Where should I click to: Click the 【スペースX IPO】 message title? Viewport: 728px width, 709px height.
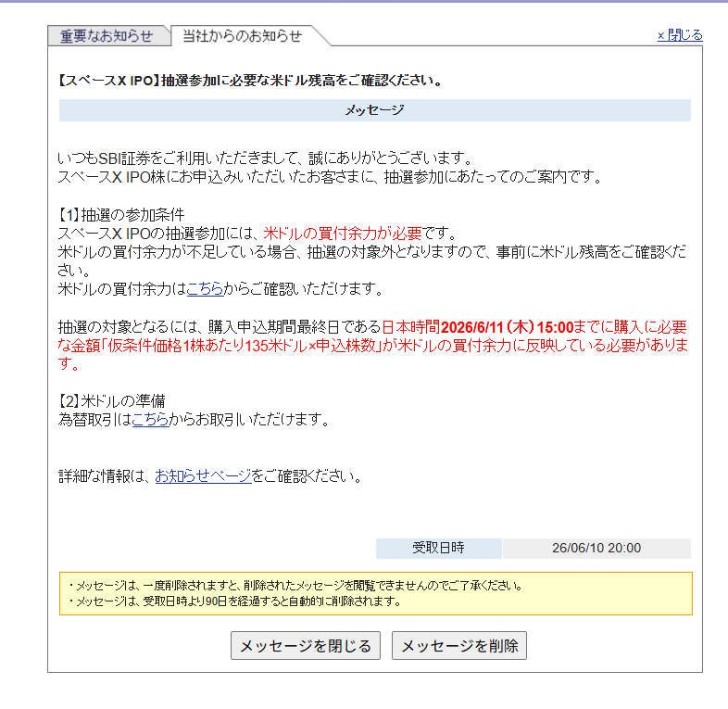(250, 81)
